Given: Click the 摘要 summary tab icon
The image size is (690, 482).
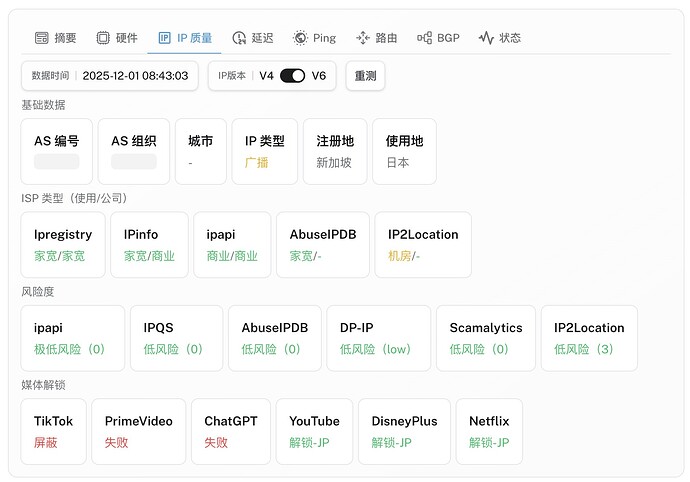Looking at the screenshot, I should [41, 38].
